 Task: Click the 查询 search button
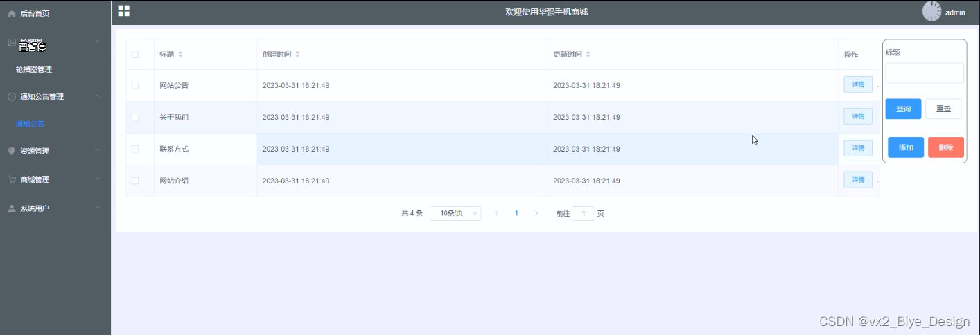[903, 109]
